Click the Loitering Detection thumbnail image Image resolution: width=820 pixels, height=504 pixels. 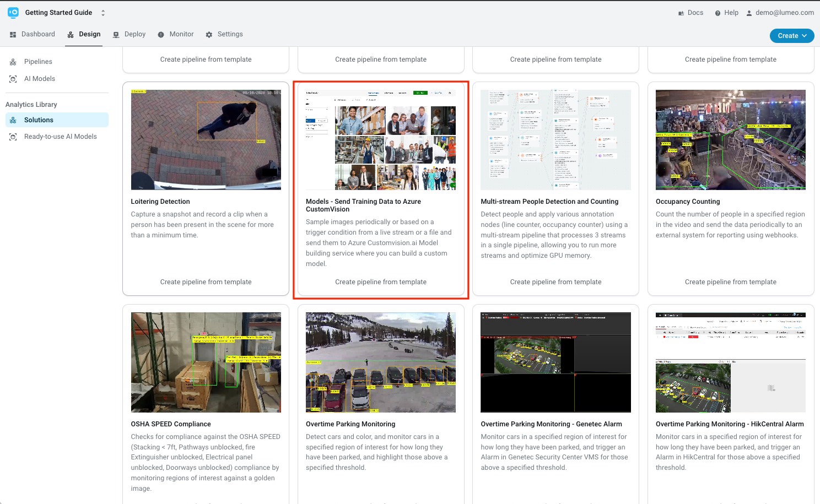click(206, 140)
